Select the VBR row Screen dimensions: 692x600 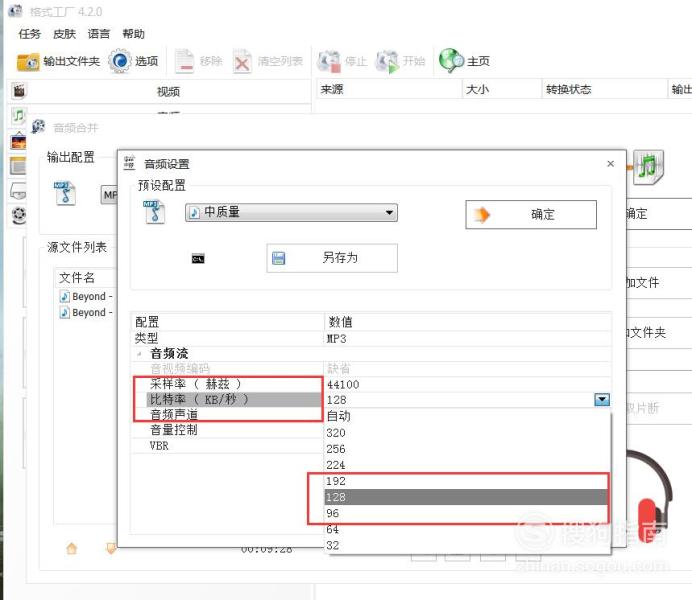pos(229,446)
